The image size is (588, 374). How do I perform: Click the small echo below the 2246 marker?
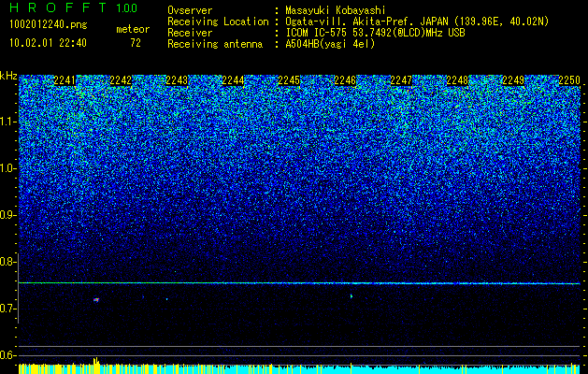(351, 296)
